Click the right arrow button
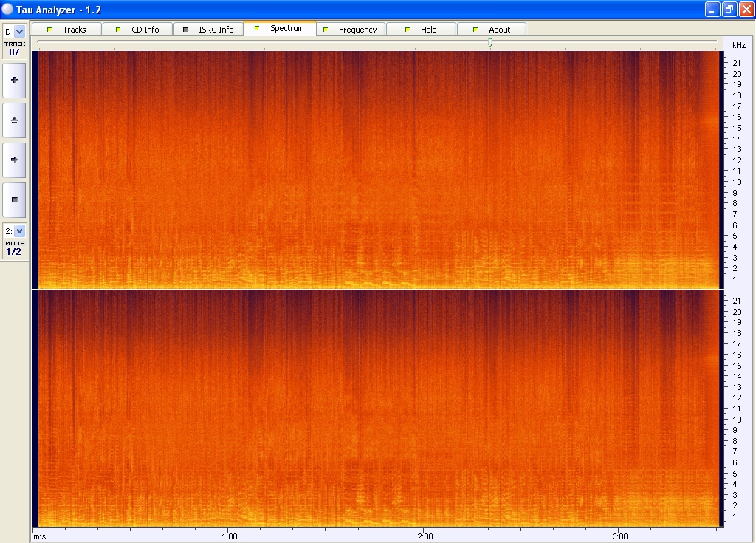Viewport: 756px width, 543px height. (x=14, y=160)
